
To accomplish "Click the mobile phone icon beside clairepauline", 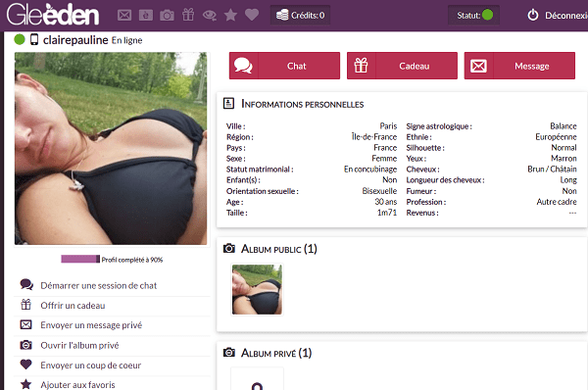I will click(x=34, y=39).
